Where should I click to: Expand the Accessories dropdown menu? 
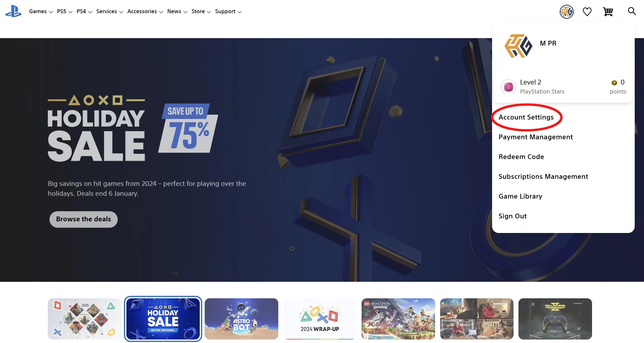145,12
